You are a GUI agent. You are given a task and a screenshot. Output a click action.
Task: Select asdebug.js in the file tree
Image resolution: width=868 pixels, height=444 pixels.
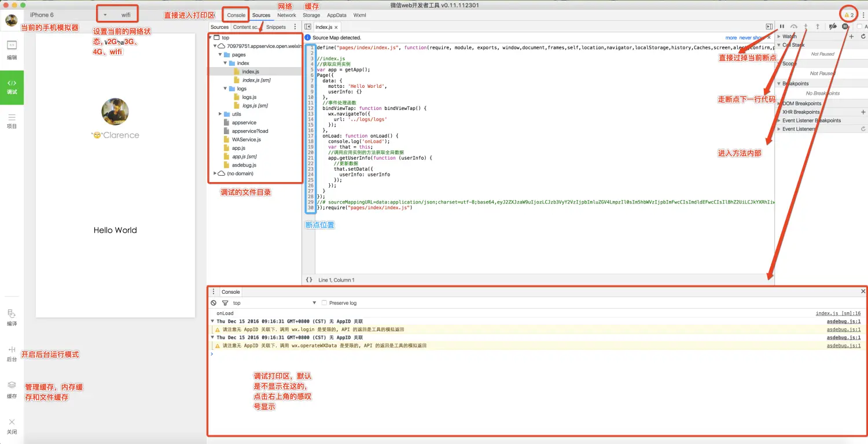coord(244,165)
